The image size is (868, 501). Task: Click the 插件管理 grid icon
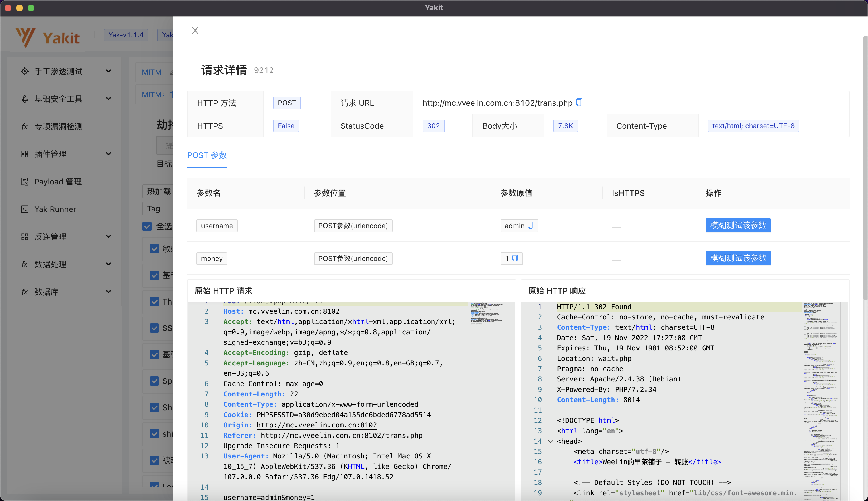point(24,154)
